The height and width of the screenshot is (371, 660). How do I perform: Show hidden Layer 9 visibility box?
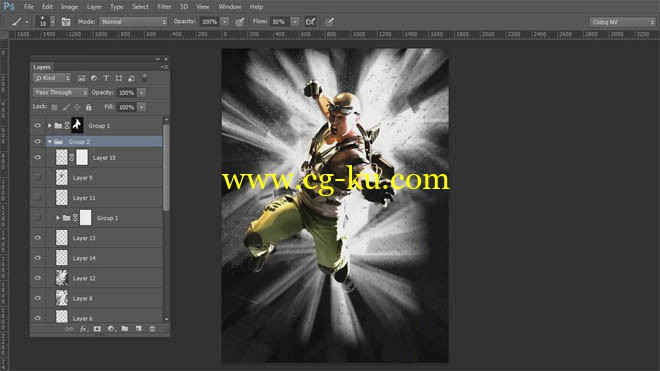[x=37, y=178]
